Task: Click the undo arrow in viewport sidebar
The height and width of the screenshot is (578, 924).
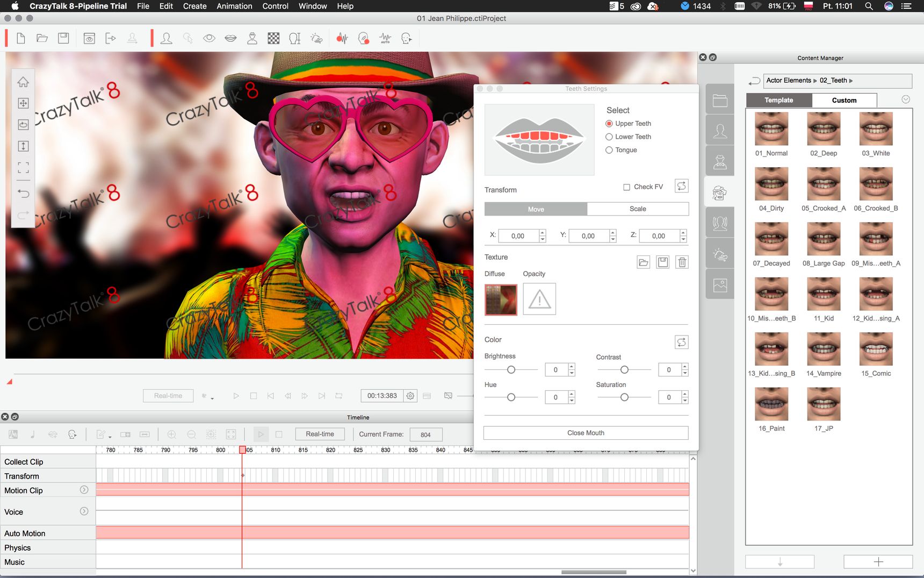Action: 23,193
